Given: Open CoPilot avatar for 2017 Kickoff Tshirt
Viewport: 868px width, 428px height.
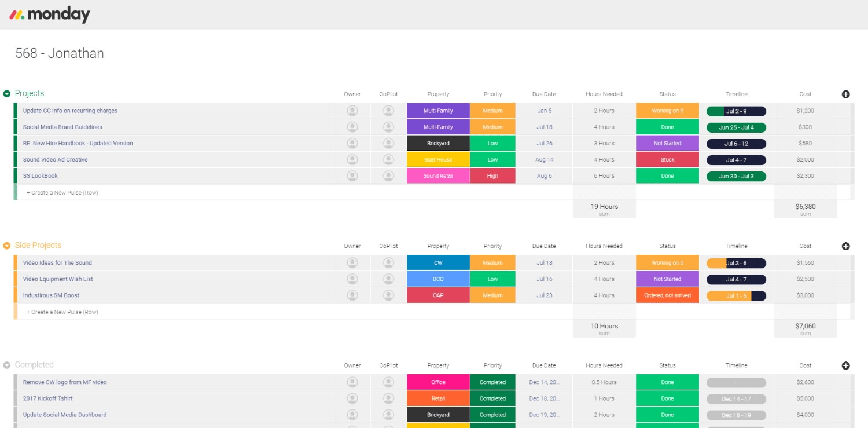Looking at the screenshot, I should [388, 398].
